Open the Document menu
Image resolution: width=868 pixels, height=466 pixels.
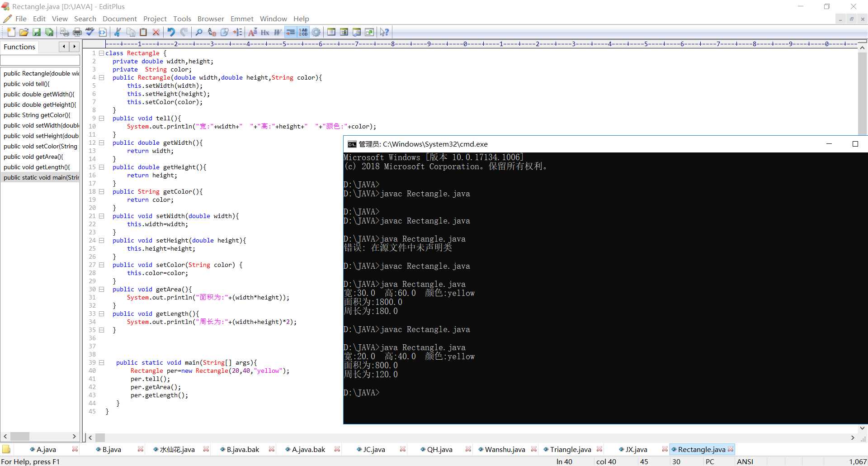click(x=119, y=19)
